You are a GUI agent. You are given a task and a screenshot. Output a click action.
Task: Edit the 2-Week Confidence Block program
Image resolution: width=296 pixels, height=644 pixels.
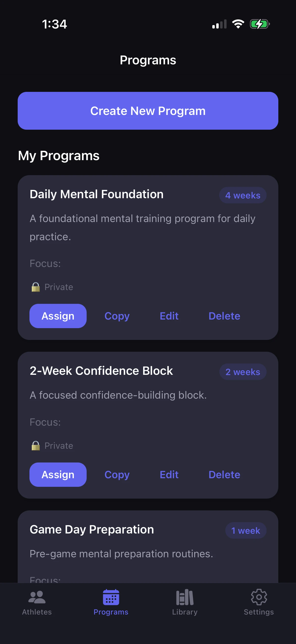point(169,475)
